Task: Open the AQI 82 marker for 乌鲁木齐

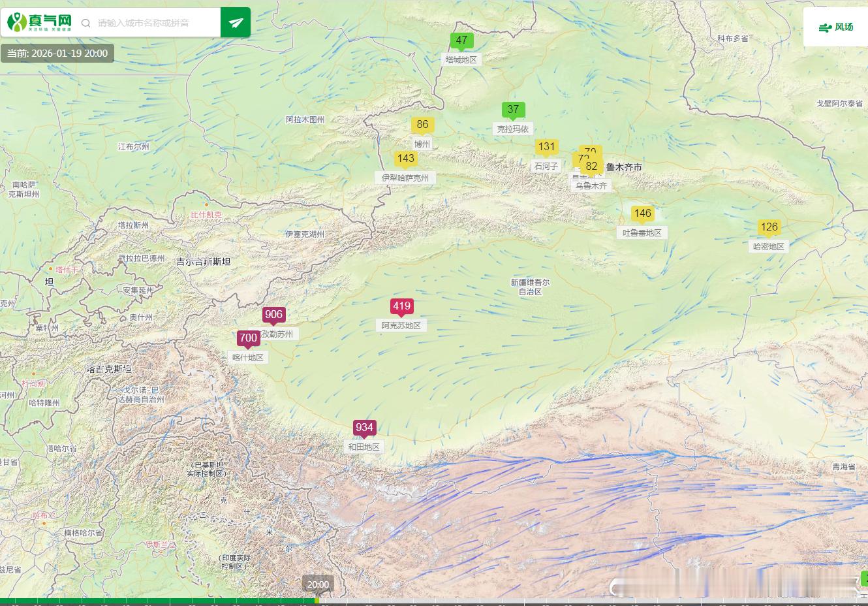Action: 591,167
